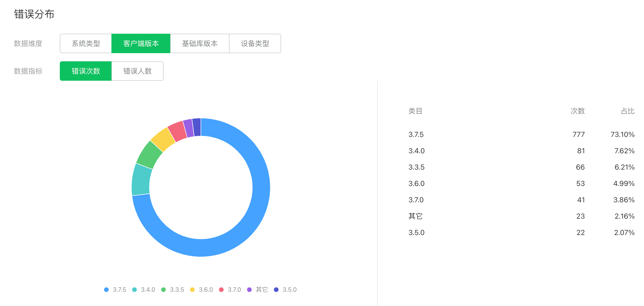Select the 系统类型 dimension tab
Screen dimensions: 644x306
click(x=86, y=43)
